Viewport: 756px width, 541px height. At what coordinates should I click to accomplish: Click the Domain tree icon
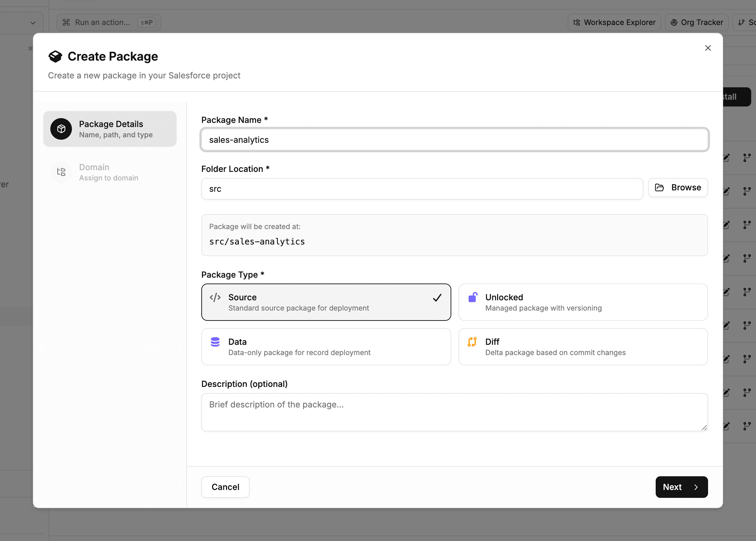pyautogui.click(x=61, y=172)
